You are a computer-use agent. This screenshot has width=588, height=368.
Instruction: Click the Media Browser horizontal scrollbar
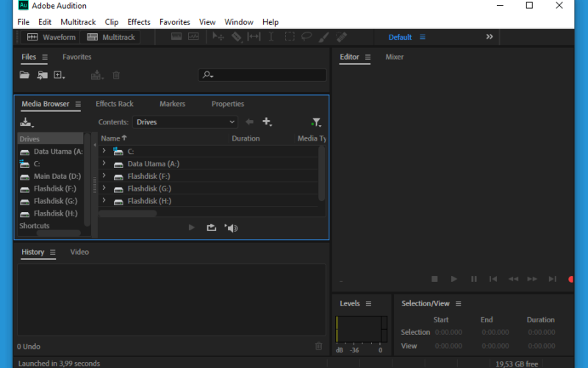coord(127,213)
